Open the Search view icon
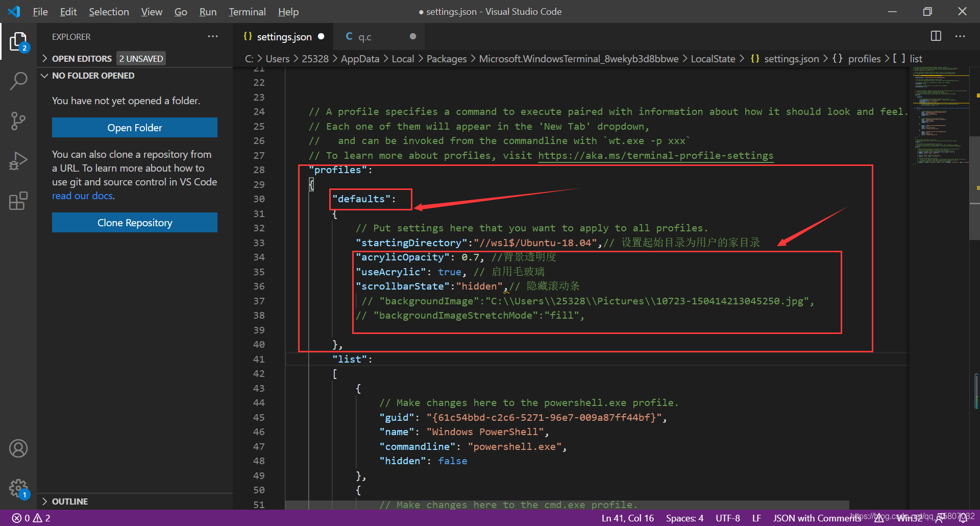 [18, 81]
